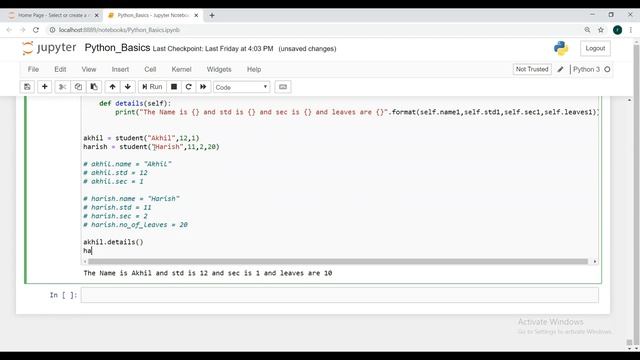The width and height of the screenshot is (640, 360).
Task: Click the browser zoom magnifier icon
Action: point(587,30)
